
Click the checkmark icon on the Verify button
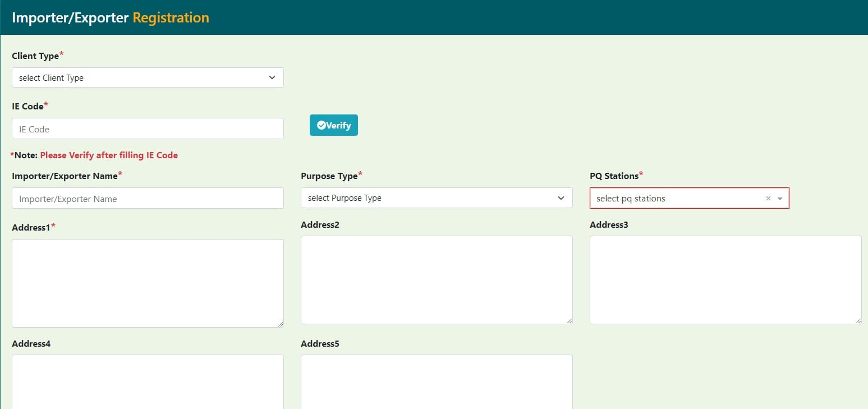pos(322,126)
